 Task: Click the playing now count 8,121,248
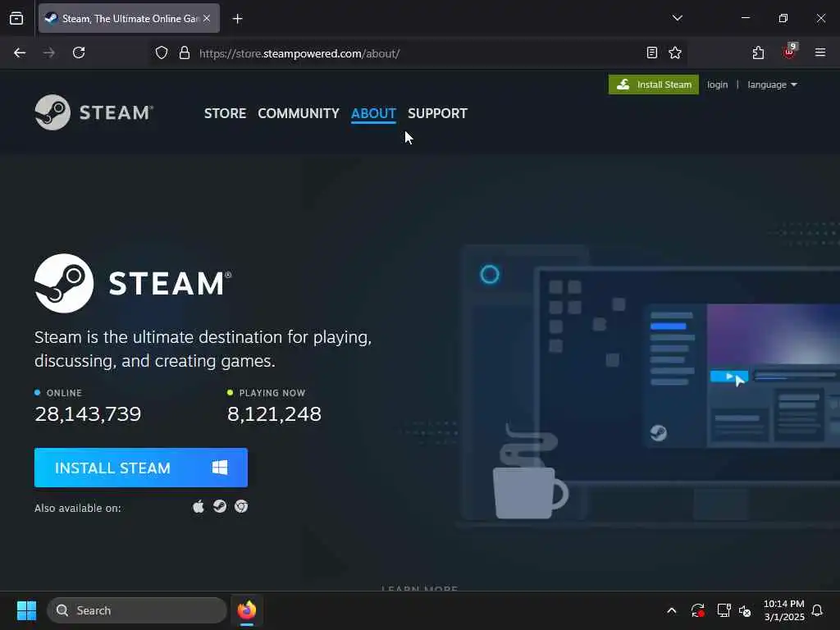(274, 413)
